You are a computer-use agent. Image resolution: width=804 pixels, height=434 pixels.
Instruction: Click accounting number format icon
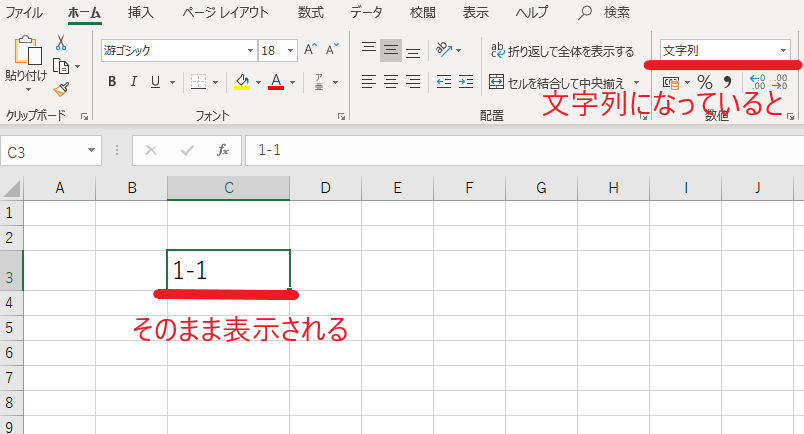pos(671,82)
